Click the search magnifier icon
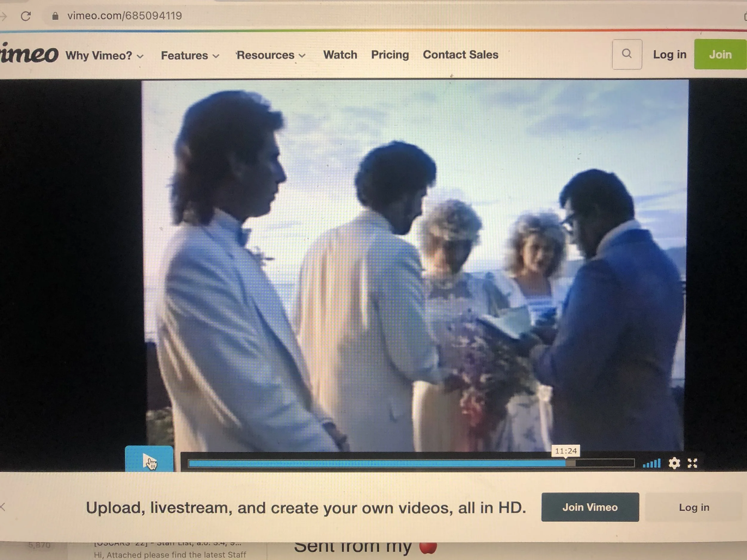The height and width of the screenshot is (560, 747). (627, 54)
